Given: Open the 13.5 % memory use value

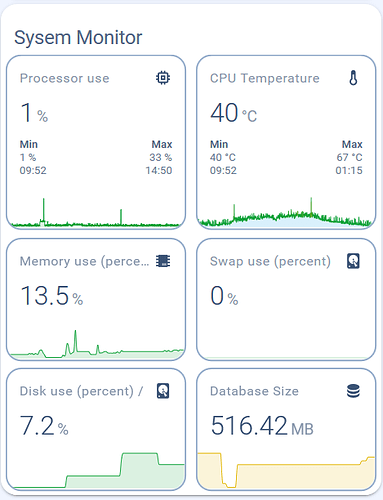Looking at the screenshot, I should coord(52,296).
